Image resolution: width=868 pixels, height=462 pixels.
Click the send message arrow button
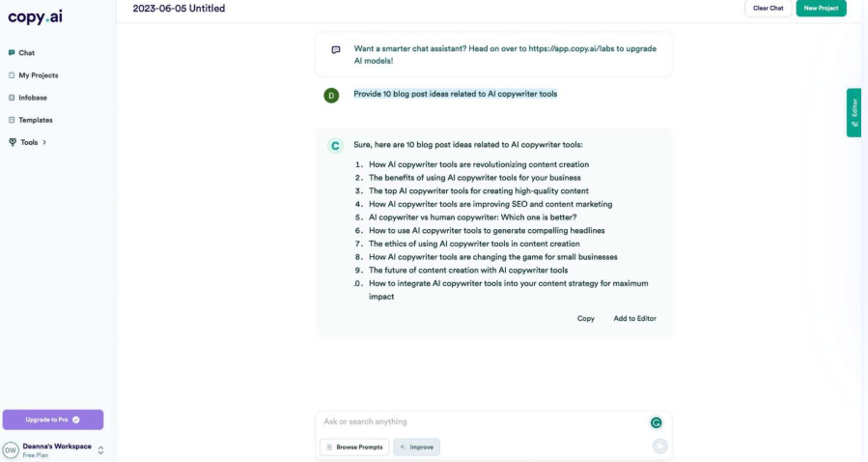click(660, 446)
